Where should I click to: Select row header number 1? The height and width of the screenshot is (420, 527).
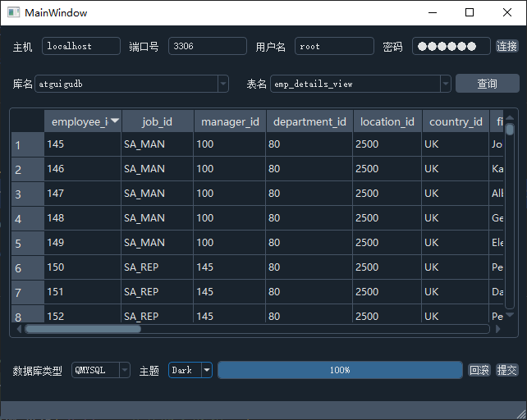[28, 144]
